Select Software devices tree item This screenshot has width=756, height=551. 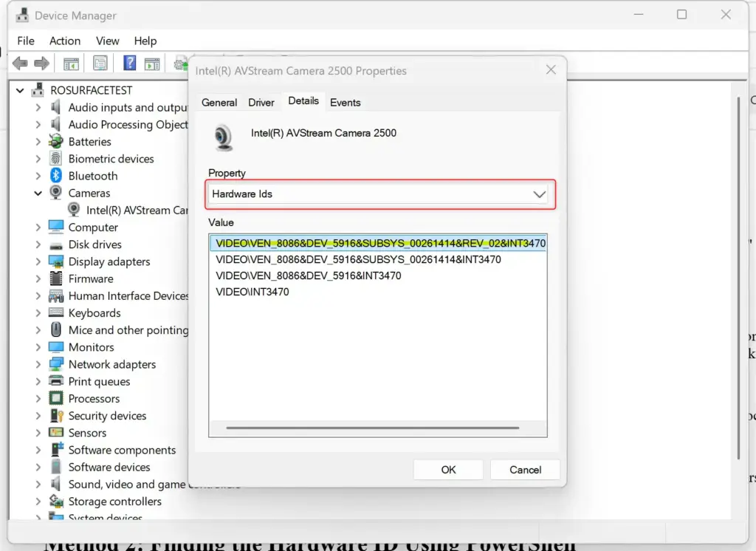109,467
